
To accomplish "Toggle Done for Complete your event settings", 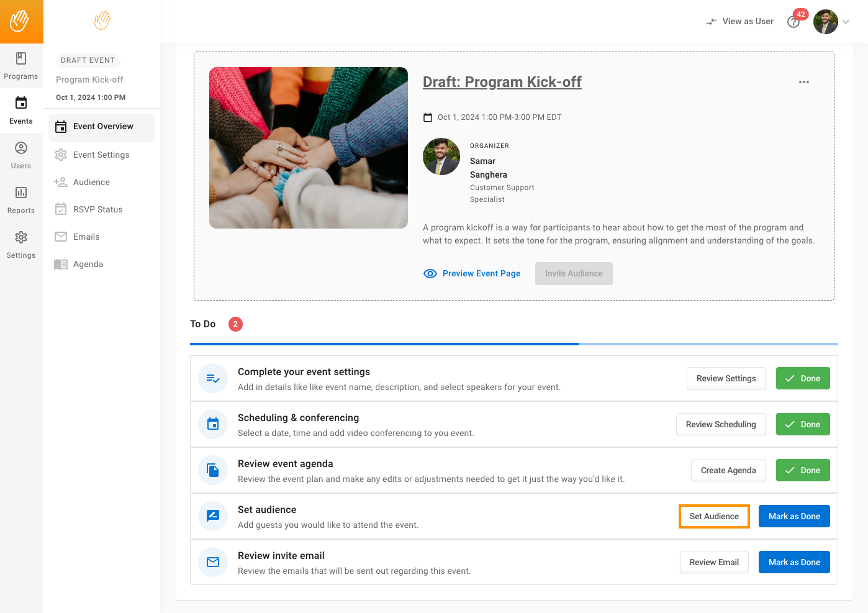I will point(803,378).
